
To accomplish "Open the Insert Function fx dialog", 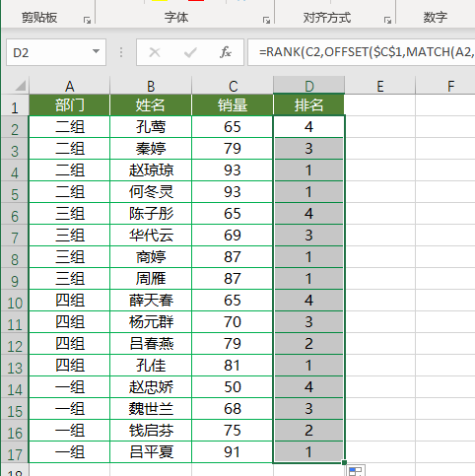I will [x=226, y=52].
